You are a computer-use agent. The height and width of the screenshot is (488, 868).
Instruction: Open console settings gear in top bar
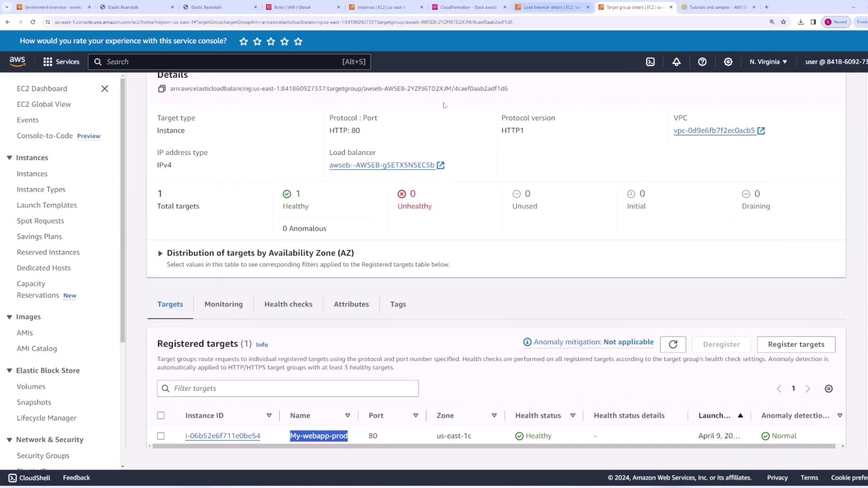(x=728, y=62)
